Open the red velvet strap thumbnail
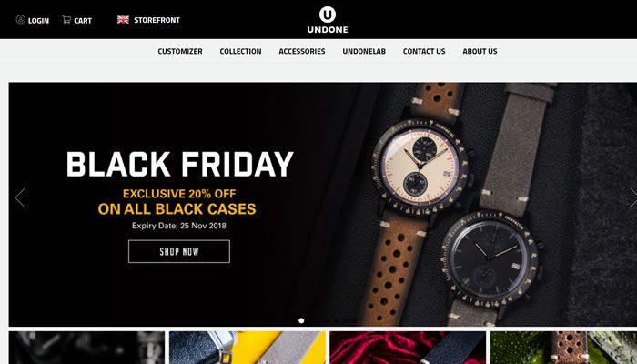 tap(408, 348)
